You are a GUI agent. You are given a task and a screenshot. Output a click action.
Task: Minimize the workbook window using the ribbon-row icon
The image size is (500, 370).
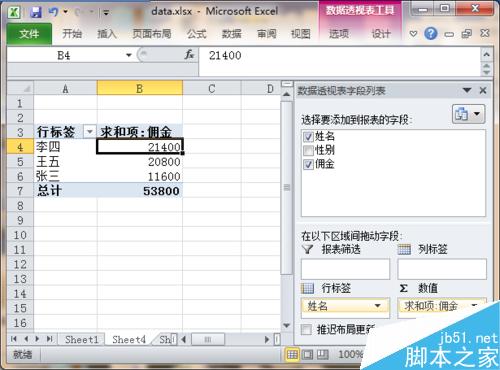coord(449,34)
